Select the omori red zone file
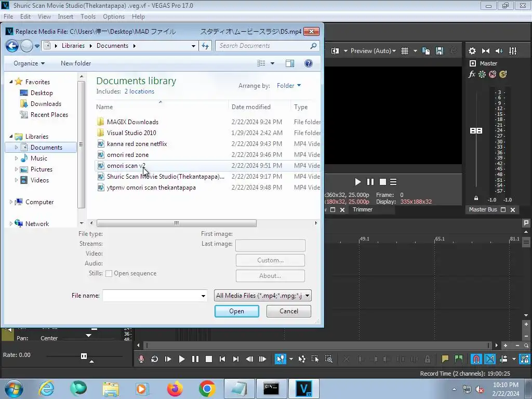Image resolution: width=532 pixels, height=399 pixels. [128, 155]
